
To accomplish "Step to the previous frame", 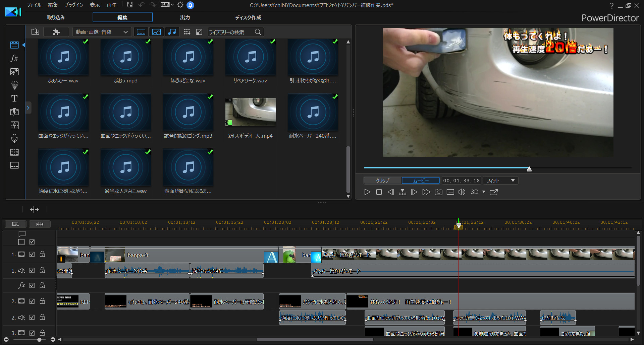I will [391, 192].
